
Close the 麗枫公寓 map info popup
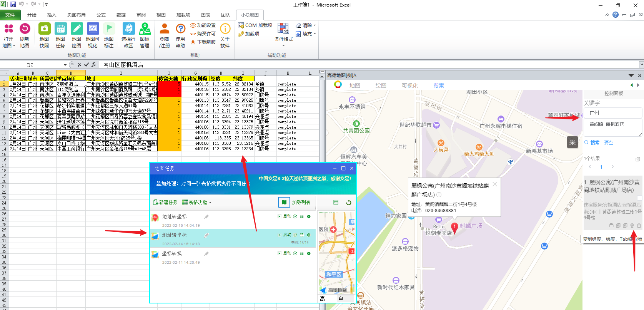pos(495,184)
